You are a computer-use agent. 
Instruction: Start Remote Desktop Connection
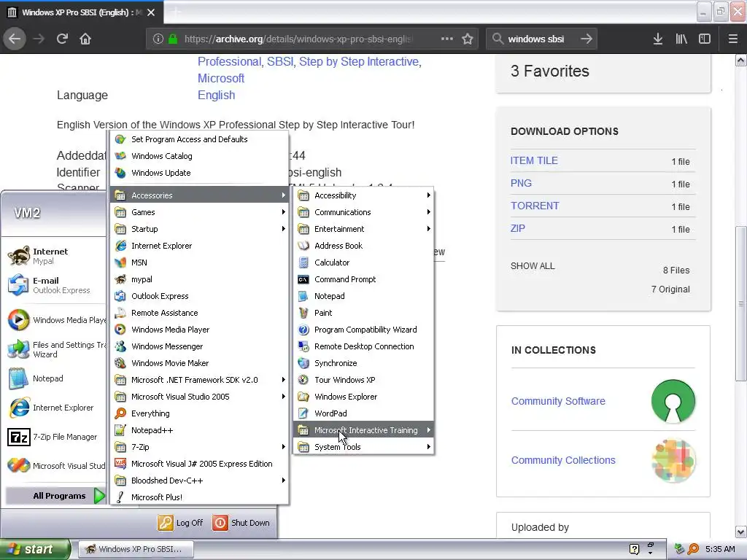pos(364,346)
